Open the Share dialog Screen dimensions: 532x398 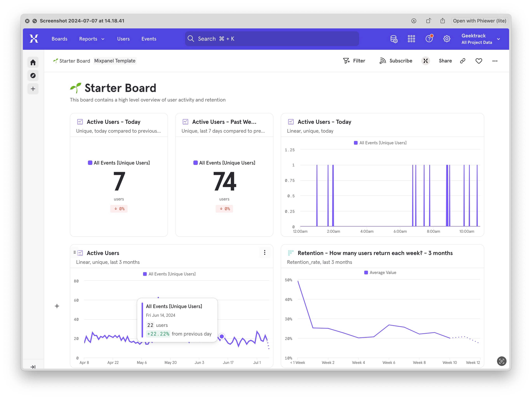pos(445,61)
